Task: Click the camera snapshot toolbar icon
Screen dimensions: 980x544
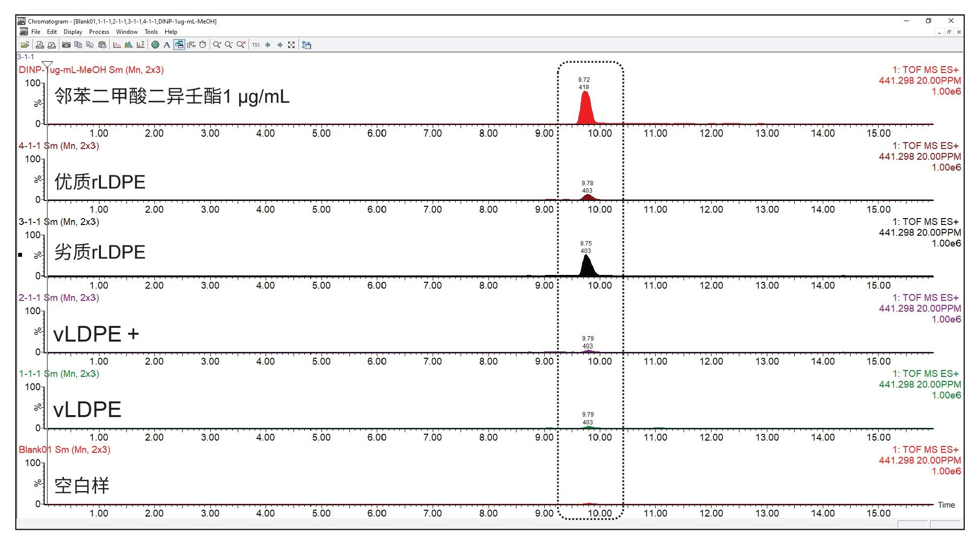Action: click(x=66, y=45)
